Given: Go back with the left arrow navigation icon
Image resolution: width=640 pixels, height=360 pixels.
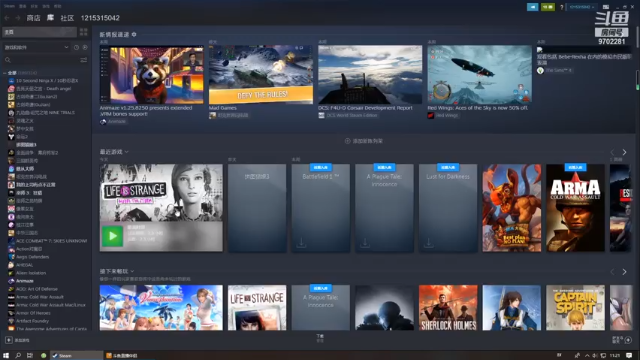Looking at the screenshot, I should pyautogui.click(x=7, y=18).
